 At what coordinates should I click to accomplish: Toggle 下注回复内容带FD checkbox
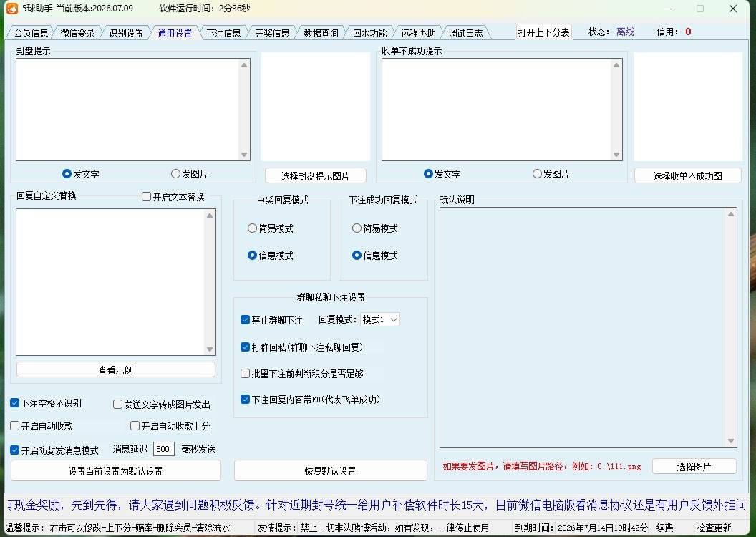click(311, 400)
